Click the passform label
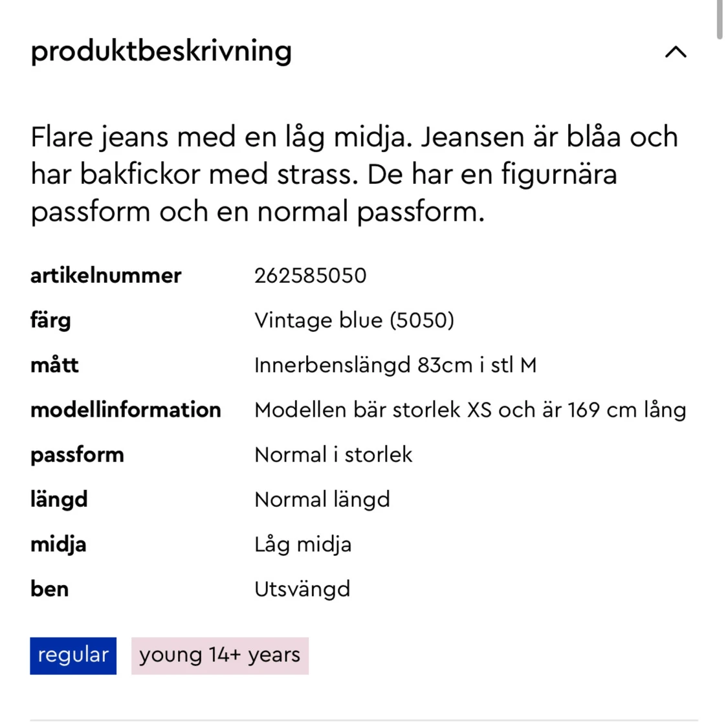The height and width of the screenshot is (728, 728). pos(77,456)
